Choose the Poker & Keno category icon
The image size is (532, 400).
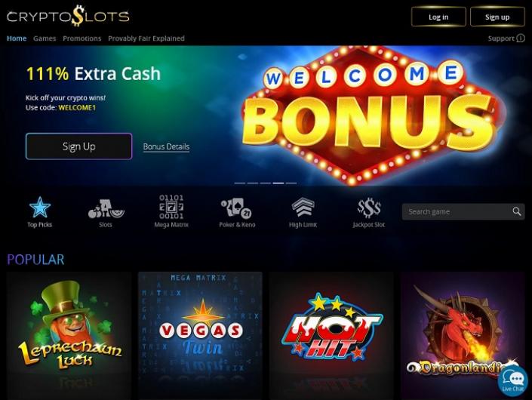click(236, 208)
